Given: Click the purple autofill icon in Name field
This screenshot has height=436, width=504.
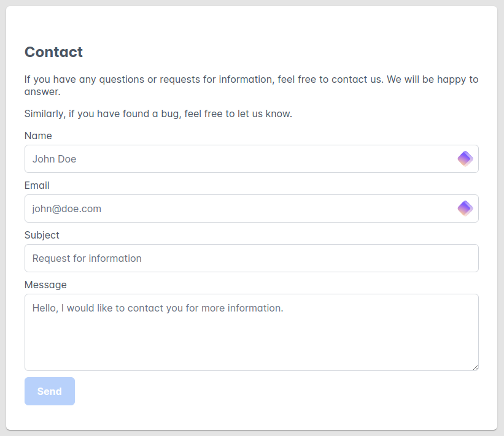Looking at the screenshot, I should click(x=465, y=159).
